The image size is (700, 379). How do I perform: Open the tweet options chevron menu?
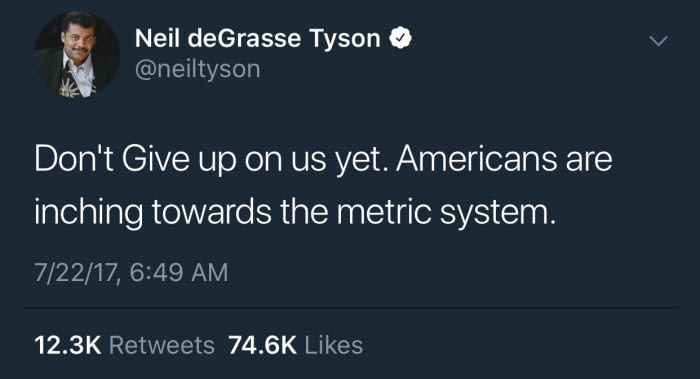coord(658,41)
